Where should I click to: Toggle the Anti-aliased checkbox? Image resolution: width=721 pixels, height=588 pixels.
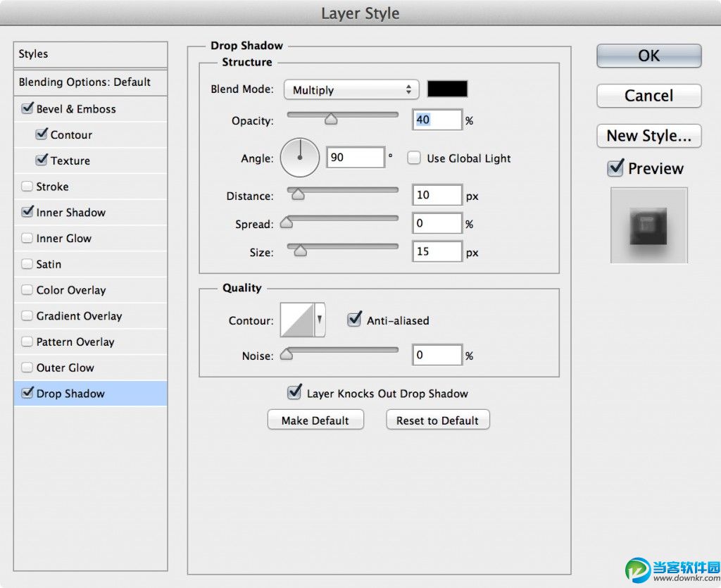pos(354,320)
